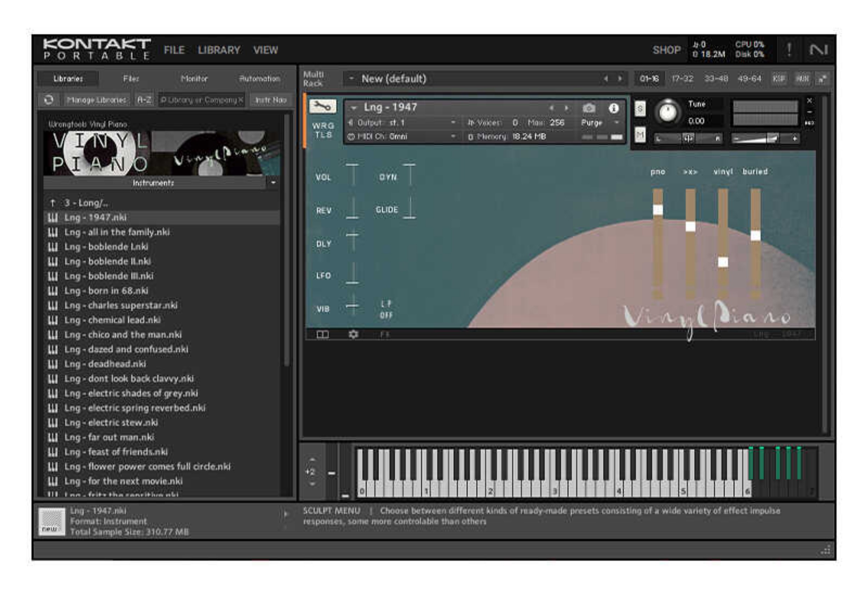Shift keyboard octave up arrow

tap(312, 460)
